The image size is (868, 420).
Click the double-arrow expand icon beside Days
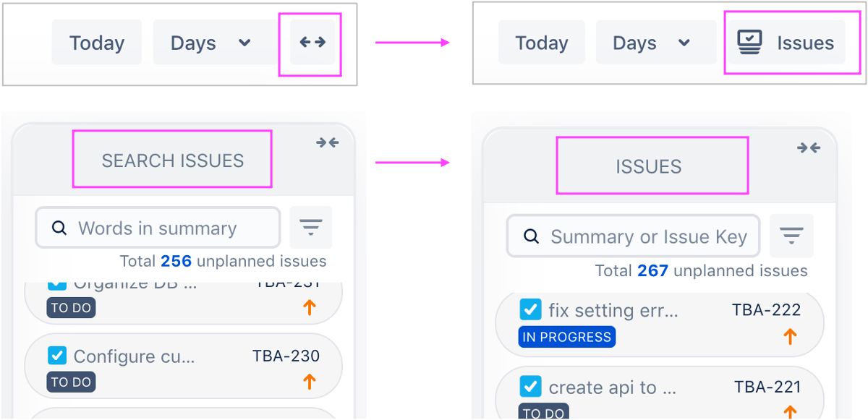pos(312,43)
